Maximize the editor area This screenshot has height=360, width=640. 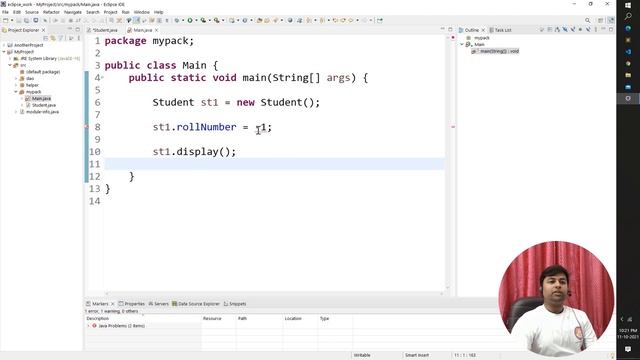click(450, 29)
